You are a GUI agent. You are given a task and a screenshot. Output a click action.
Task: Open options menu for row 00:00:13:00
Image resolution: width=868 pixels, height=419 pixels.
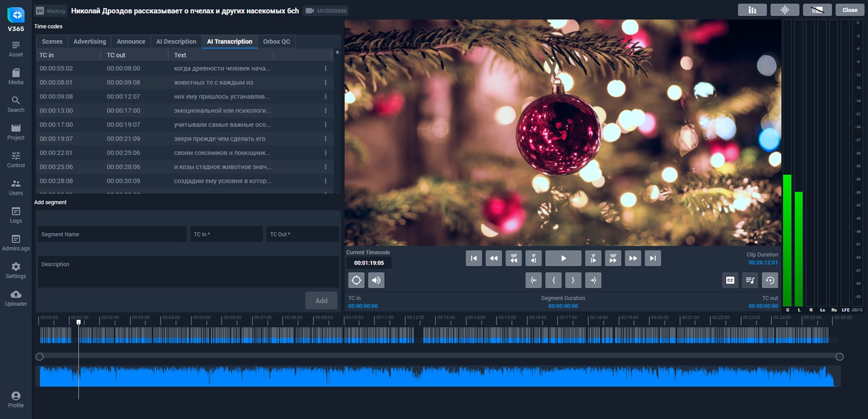pos(325,111)
